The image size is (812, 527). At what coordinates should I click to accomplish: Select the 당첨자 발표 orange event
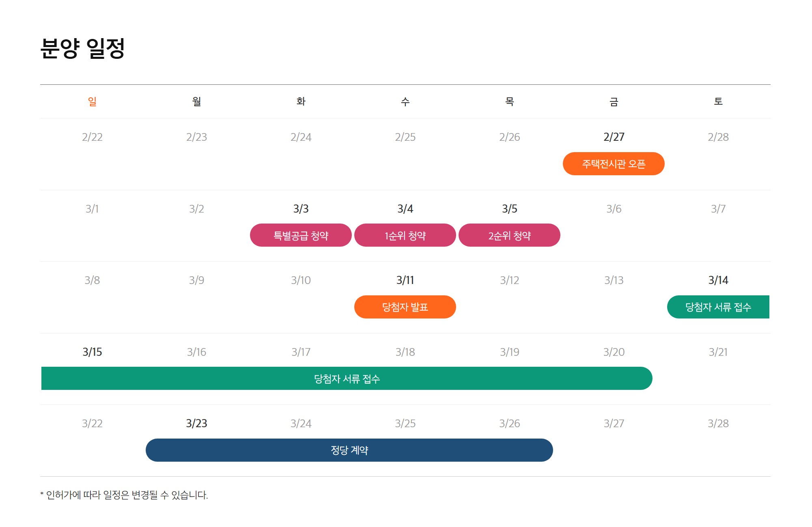pos(405,307)
